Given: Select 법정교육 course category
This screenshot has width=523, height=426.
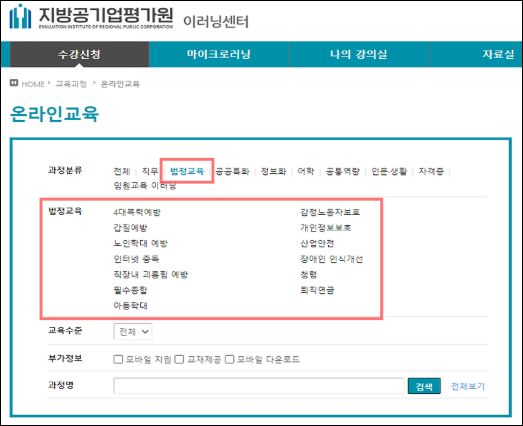Looking at the screenshot, I should [x=187, y=171].
